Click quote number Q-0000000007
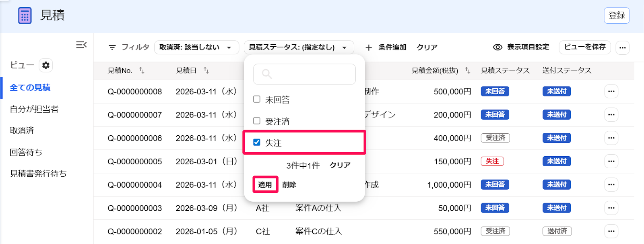Image resolution: width=644 pixels, height=244 pixels. point(135,115)
